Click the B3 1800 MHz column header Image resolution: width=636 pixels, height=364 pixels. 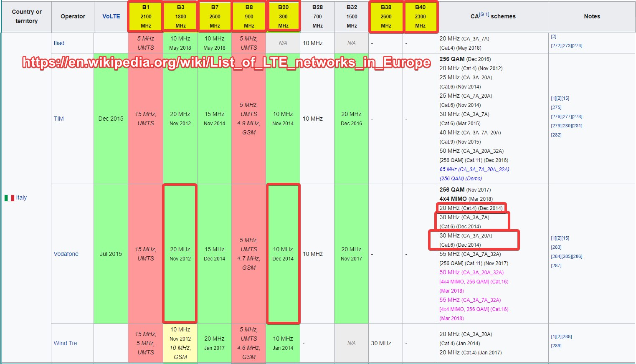[x=180, y=16]
